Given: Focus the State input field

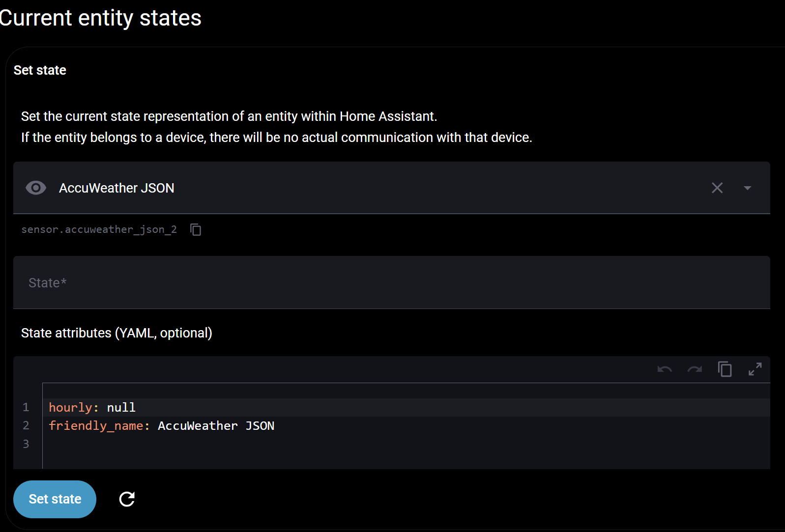Looking at the screenshot, I should pyautogui.click(x=391, y=282).
